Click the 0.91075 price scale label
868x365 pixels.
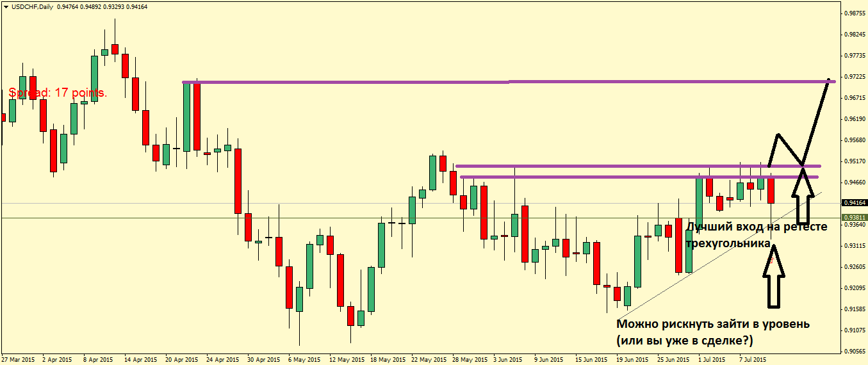[x=856, y=330]
